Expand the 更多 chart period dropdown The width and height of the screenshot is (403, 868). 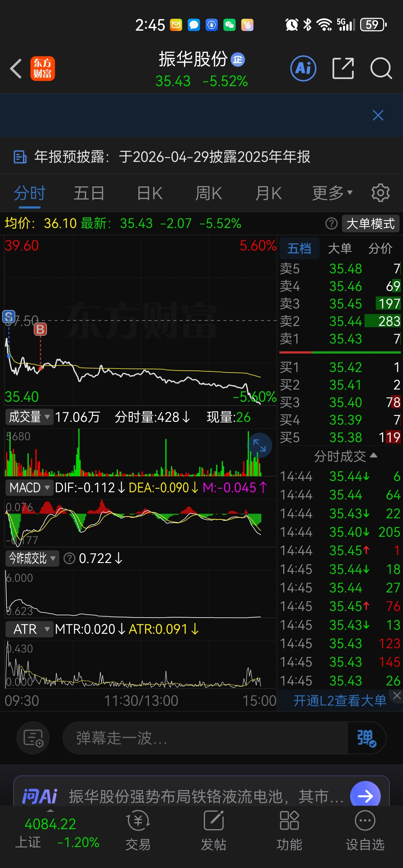(332, 193)
